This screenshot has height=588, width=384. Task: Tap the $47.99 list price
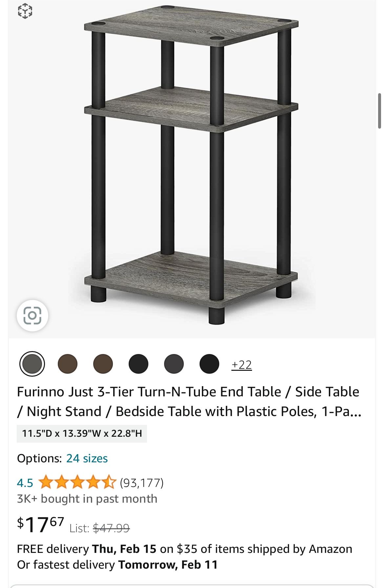pos(111,528)
